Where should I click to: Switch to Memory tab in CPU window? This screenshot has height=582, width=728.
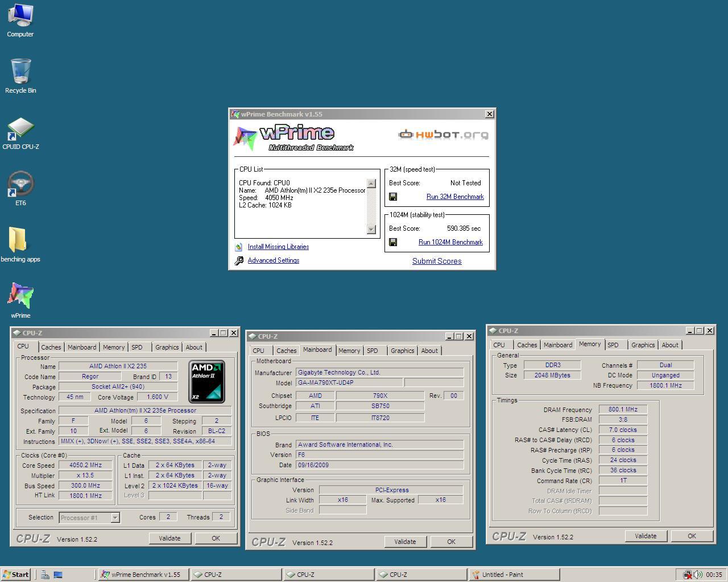(114, 347)
